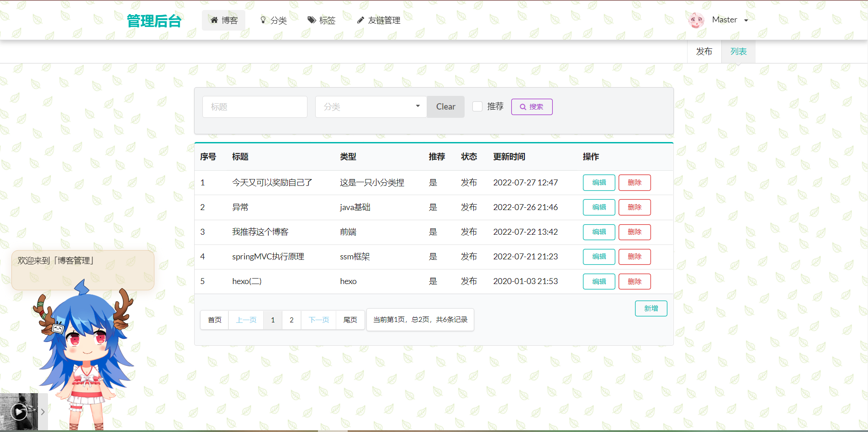Screen dimensions: 868x432
Task: Delete the 我推荐这个博客 row
Action: pos(635,232)
